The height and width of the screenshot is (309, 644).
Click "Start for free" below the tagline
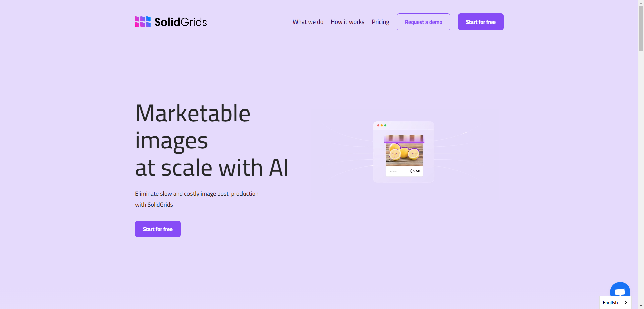pyautogui.click(x=158, y=229)
